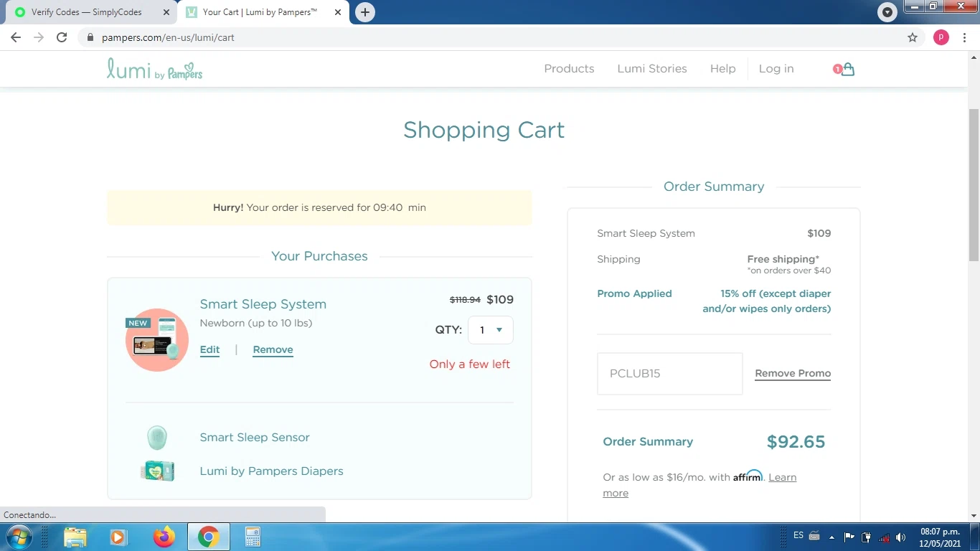
Task: Go back using browser back arrow
Action: [x=16, y=37]
